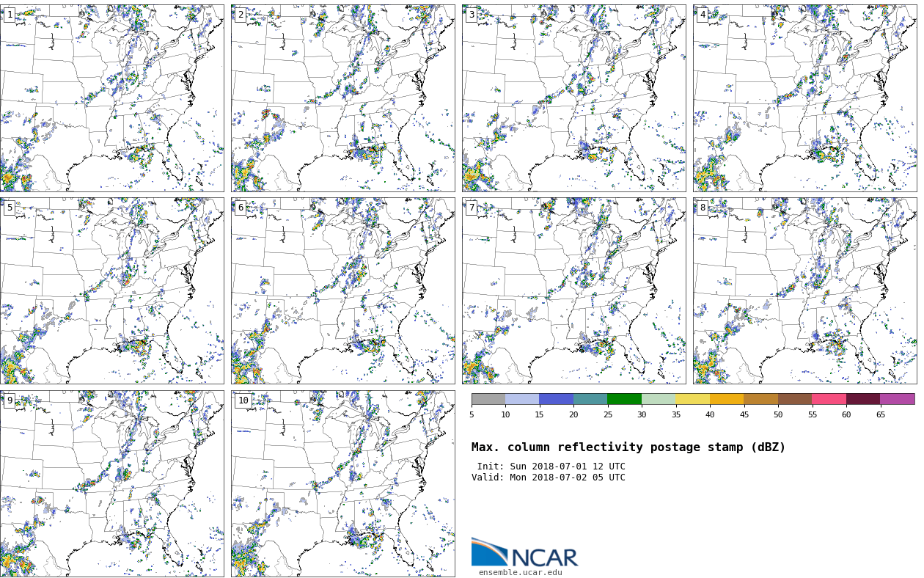Viewport: 924px width, 578px height.
Task: Click the number 10 panel label
Action: pyautogui.click(x=243, y=400)
